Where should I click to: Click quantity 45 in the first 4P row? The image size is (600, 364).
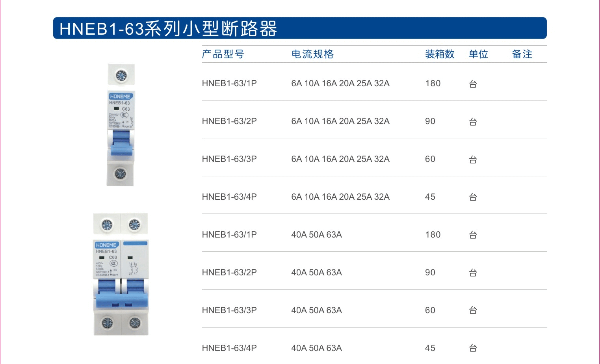point(430,197)
